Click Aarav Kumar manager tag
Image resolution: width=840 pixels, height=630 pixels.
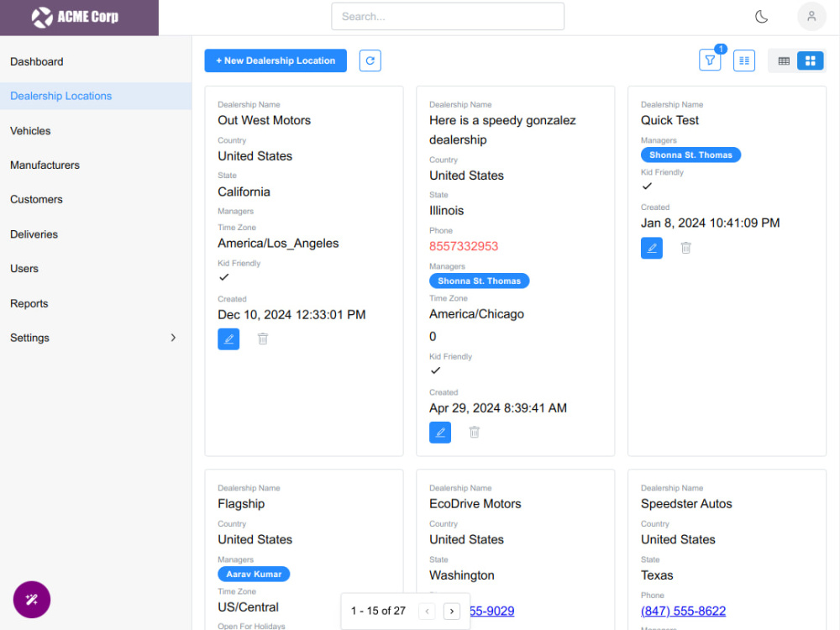pos(254,574)
